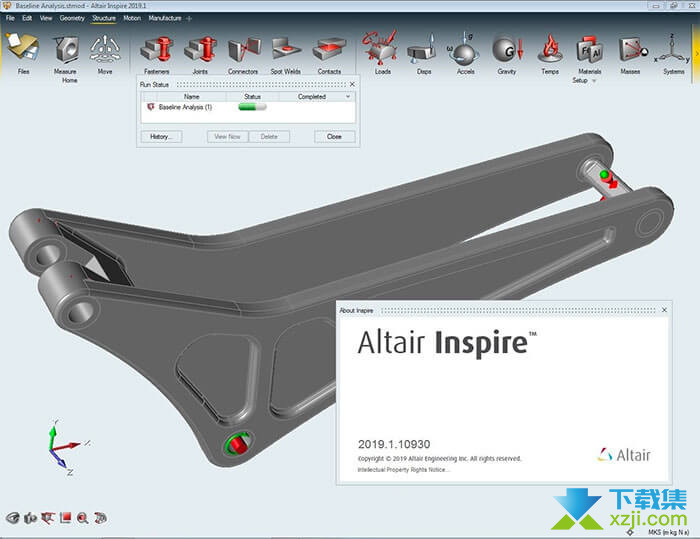Viewport: 700px width, 539px height.
Task: Select the Measure tool icon
Action: click(x=67, y=49)
